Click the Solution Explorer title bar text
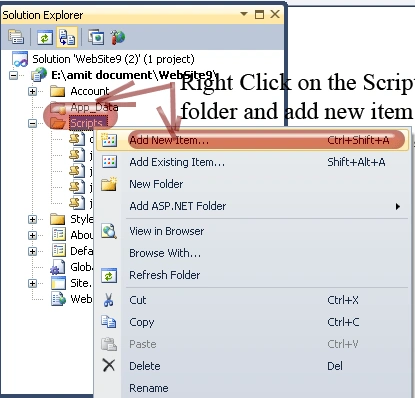The height and width of the screenshot is (398, 415). (43, 15)
